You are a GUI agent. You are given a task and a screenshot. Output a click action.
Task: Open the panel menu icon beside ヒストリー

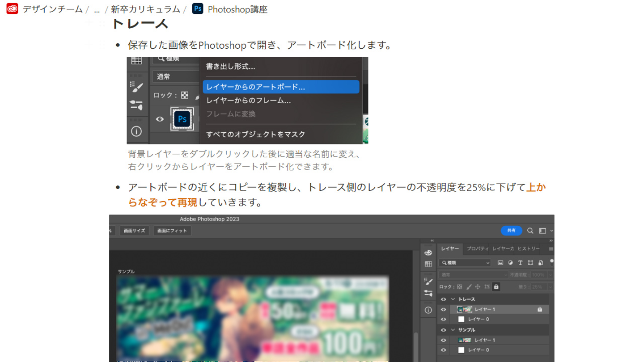(551, 249)
